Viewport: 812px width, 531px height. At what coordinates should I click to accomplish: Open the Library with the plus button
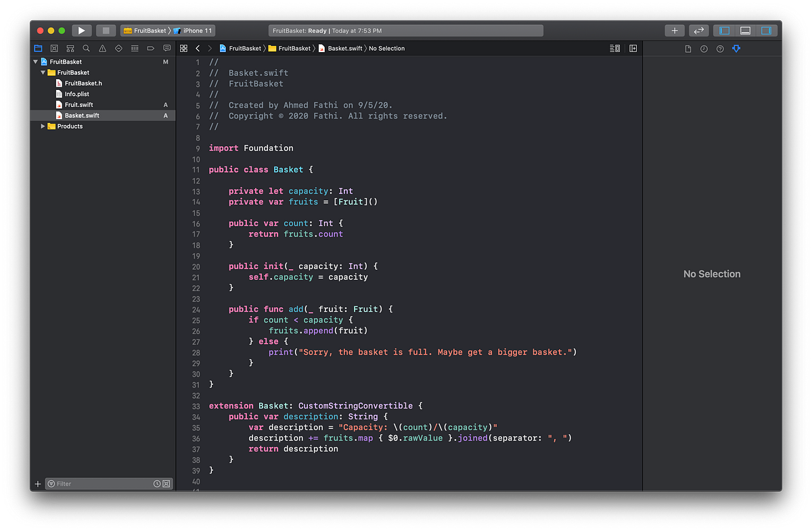pyautogui.click(x=674, y=30)
